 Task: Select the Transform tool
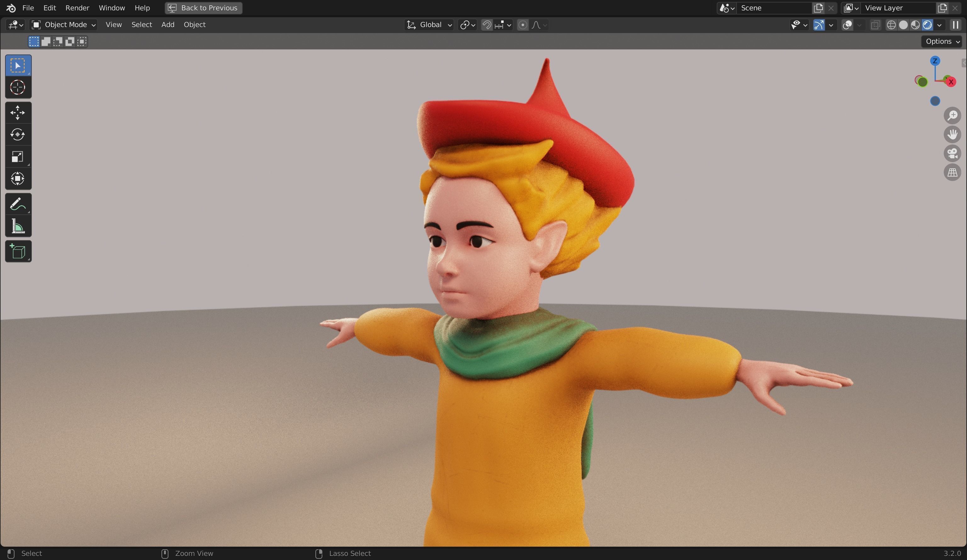point(18,178)
